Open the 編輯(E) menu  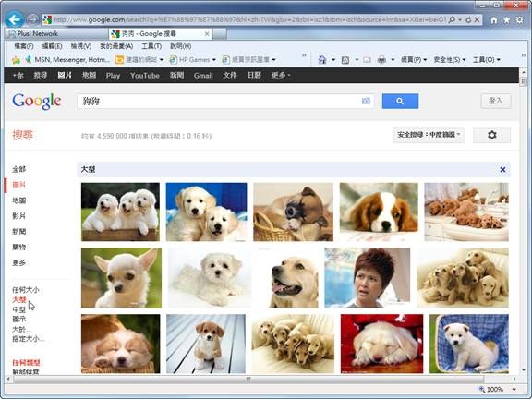(x=52, y=46)
